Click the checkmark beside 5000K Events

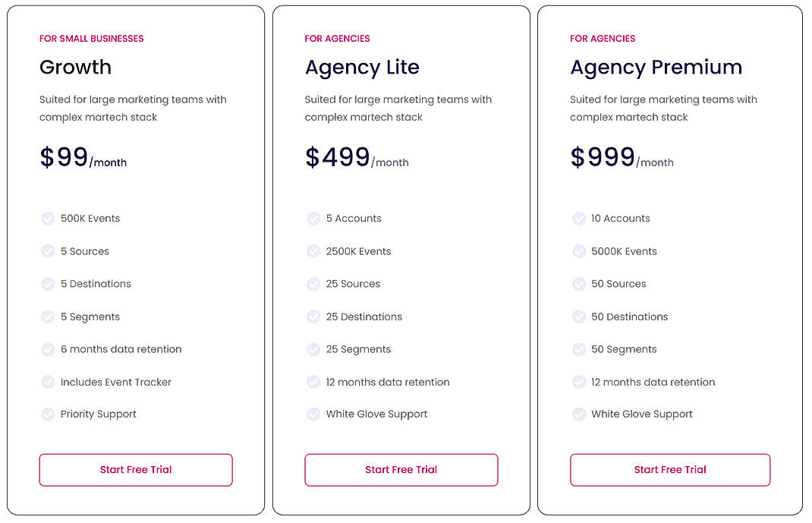579,251
